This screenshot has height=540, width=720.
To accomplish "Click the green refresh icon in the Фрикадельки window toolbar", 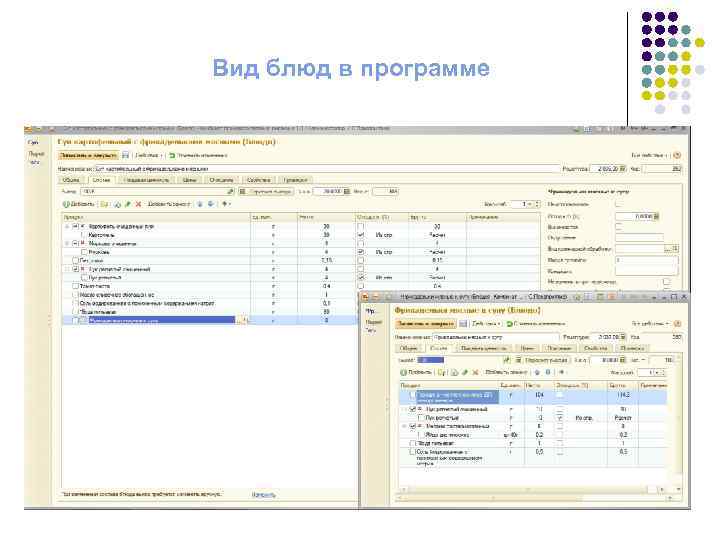I will (x=509, y=324).
